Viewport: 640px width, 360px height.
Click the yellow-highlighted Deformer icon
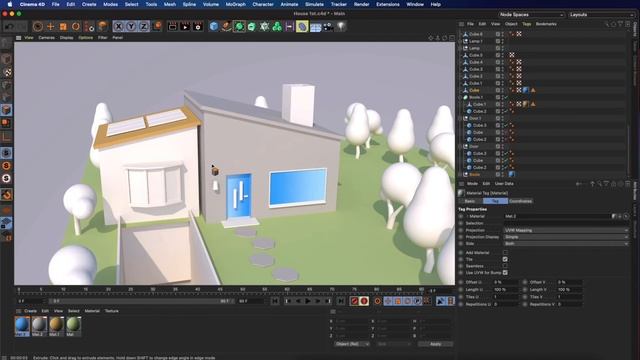pos(302,27)
